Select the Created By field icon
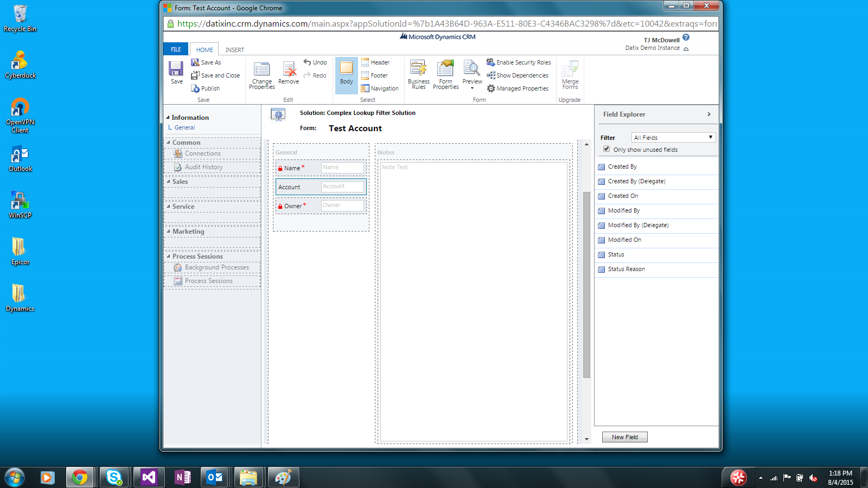 pyautogui.click(x=602, y=167)
